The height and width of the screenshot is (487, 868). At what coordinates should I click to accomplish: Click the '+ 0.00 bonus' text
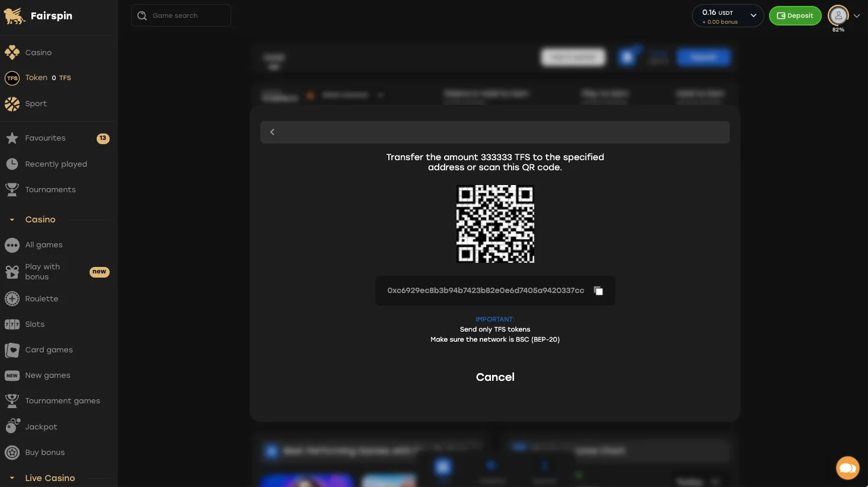720,22
